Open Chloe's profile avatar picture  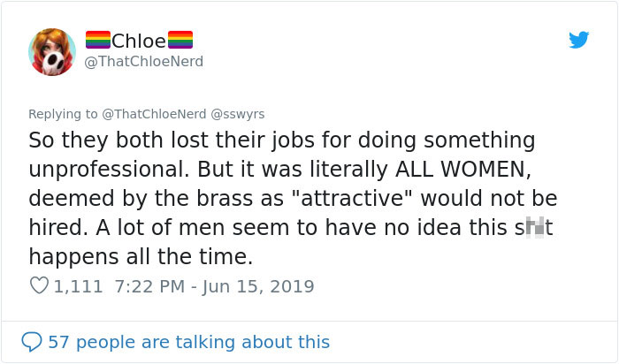click(x=52, y=51)
